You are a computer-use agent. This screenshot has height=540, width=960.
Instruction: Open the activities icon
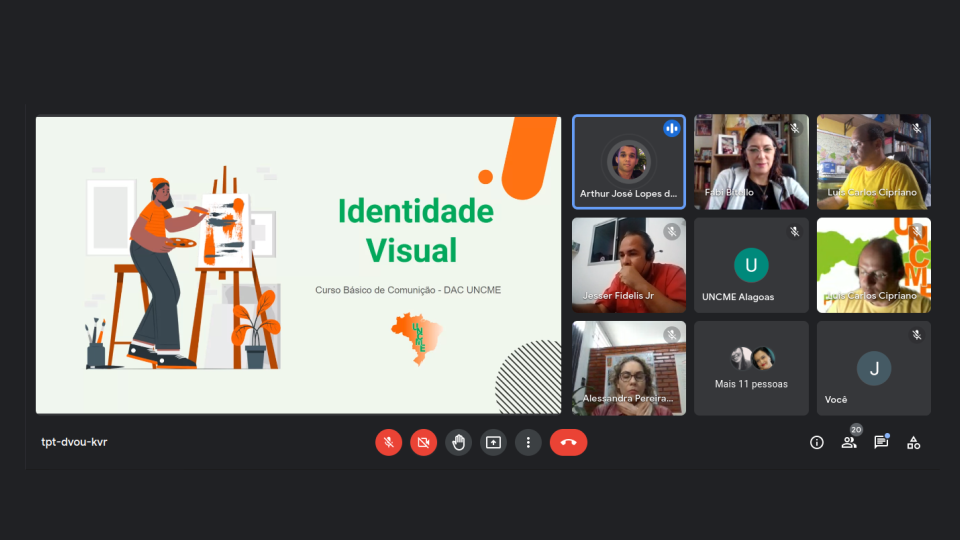(913, 442)
